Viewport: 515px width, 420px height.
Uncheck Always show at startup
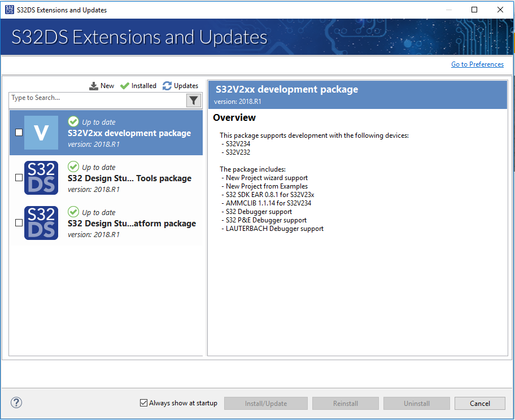tap(143, 403)
